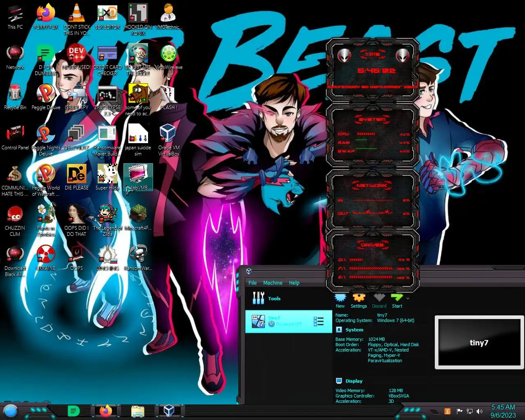Viewport: 525px width, 420px height.
Task: Select the Firefox desktop shortcut
Action: tap(46, 17)
